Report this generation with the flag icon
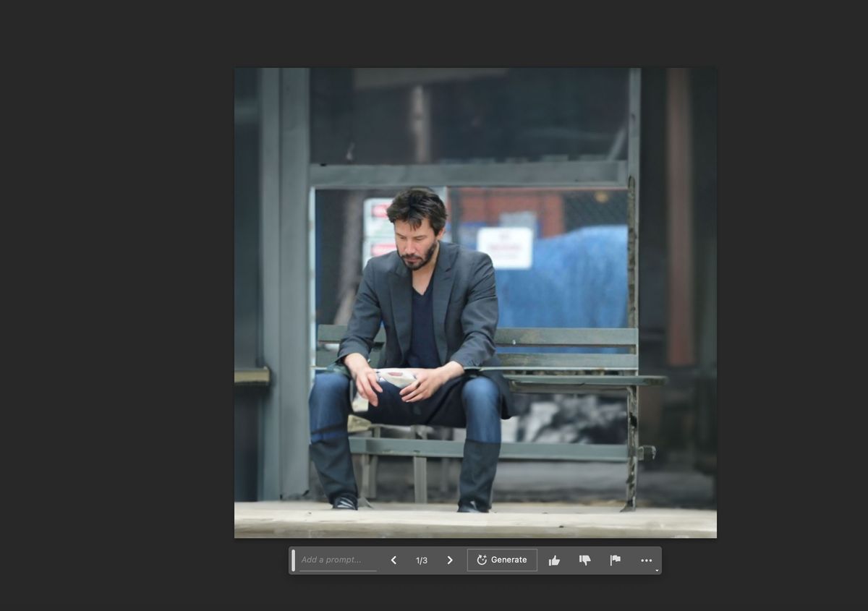Viewport: 868px width, 611px height. point(615,559)
